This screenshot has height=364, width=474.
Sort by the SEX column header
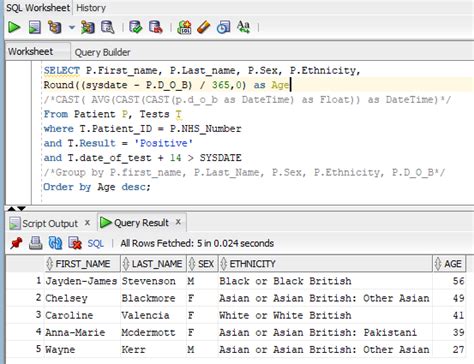(202, 264)
